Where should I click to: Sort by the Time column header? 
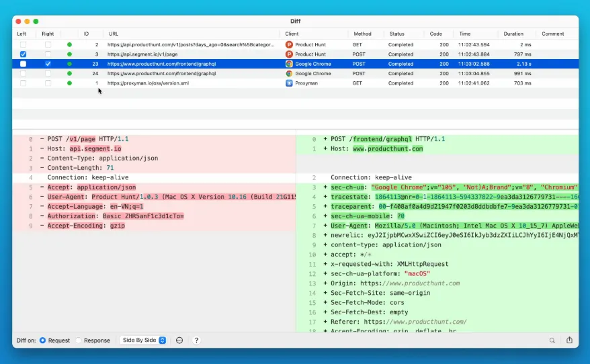pyautogui.click(x=465, y=34)
